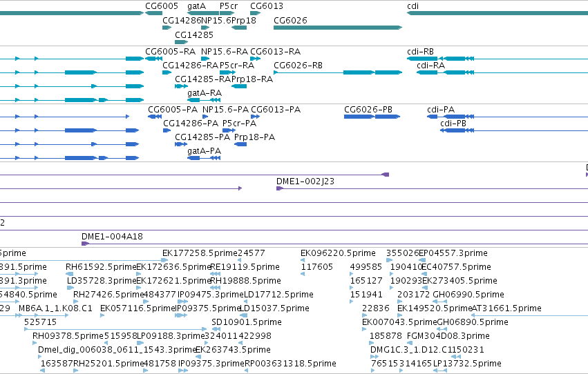Click the cdi gene label

[x=412, y=6]
